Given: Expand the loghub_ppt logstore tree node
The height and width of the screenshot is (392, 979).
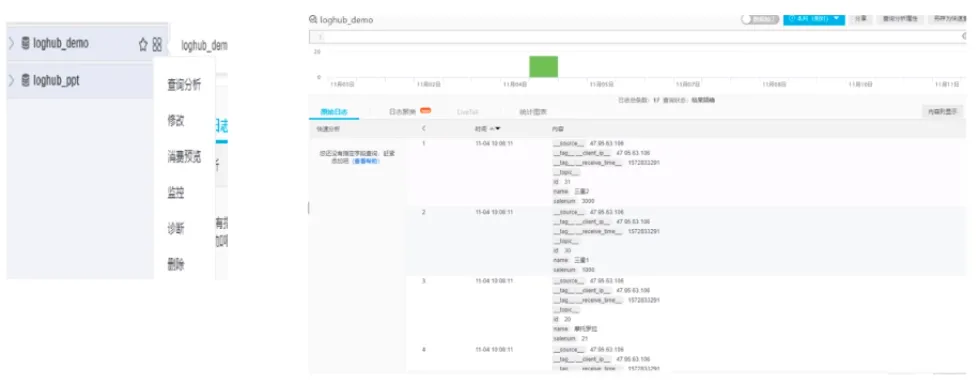Looking at the screenshot, I should pyautogui.click(x=11, y=80).
